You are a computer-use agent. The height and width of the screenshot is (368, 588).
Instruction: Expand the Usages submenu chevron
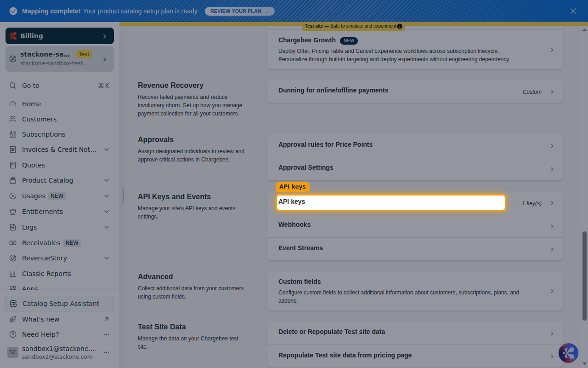[x=107, y=196]
